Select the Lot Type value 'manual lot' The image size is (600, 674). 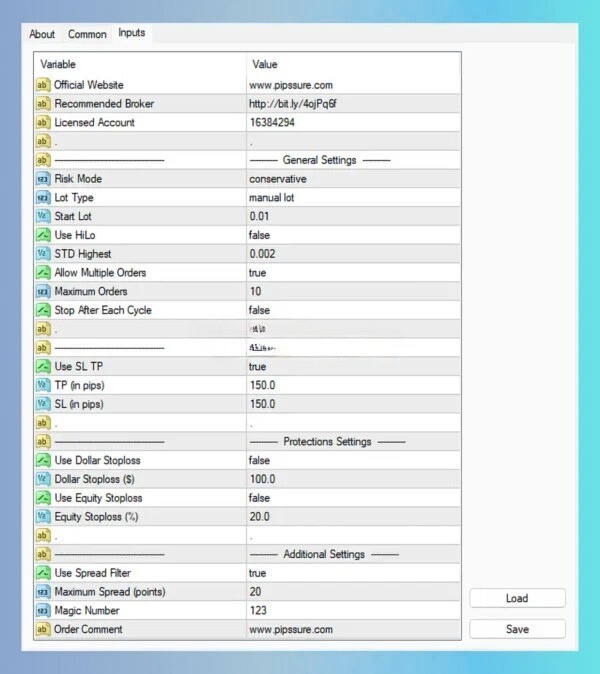click(272, 198)
